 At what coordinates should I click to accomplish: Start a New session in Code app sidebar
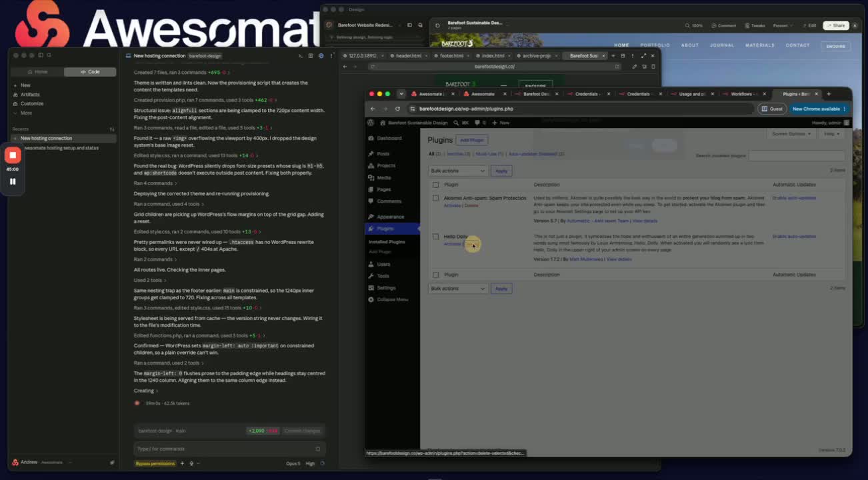[25, 85]
